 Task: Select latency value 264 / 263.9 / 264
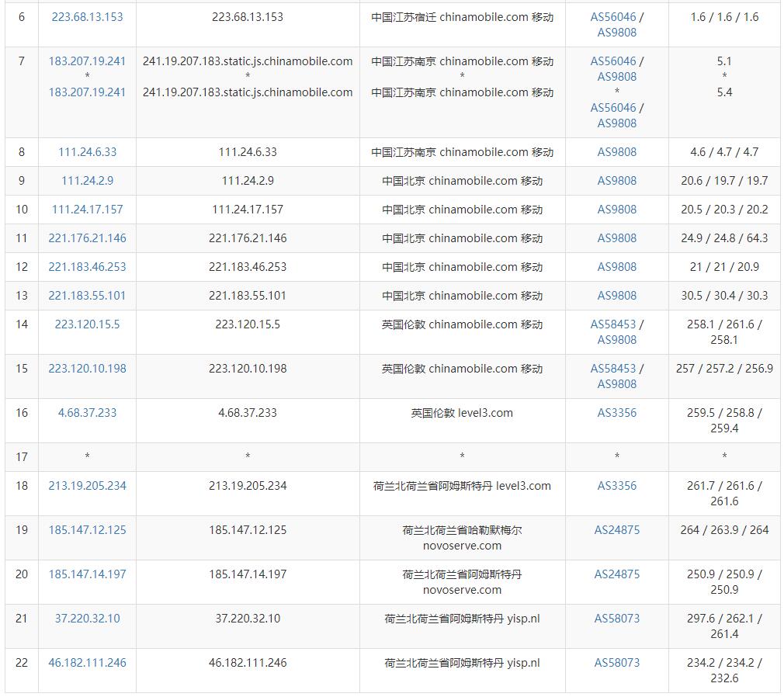724,530
